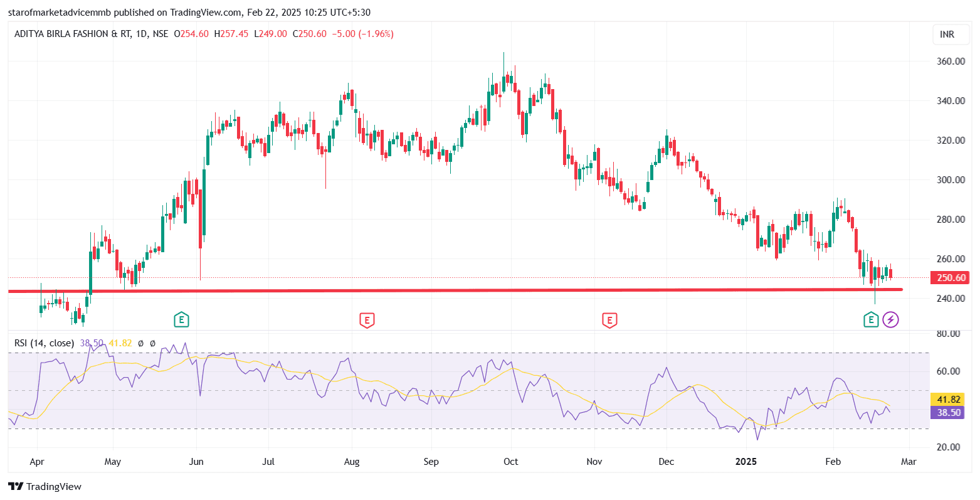
Task: Click the 300.00 price scale label
Action: 951,180
